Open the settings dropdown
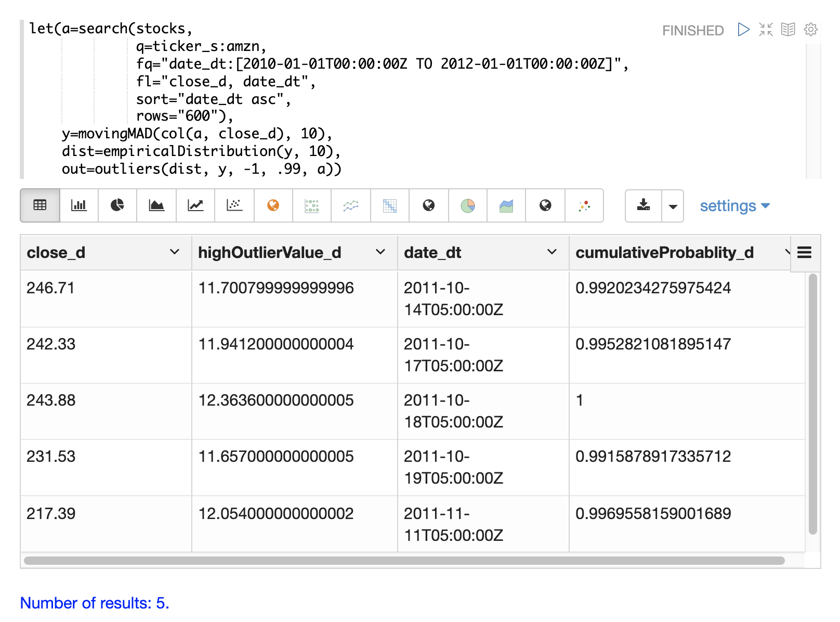The image size is (840, 622). click(734, 206)
